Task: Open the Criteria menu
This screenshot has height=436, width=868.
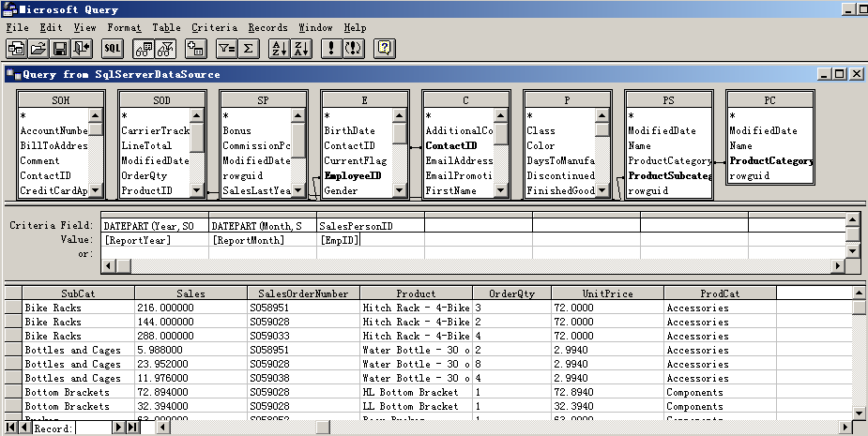Action: pyautogui.click(x=214, y=27)
